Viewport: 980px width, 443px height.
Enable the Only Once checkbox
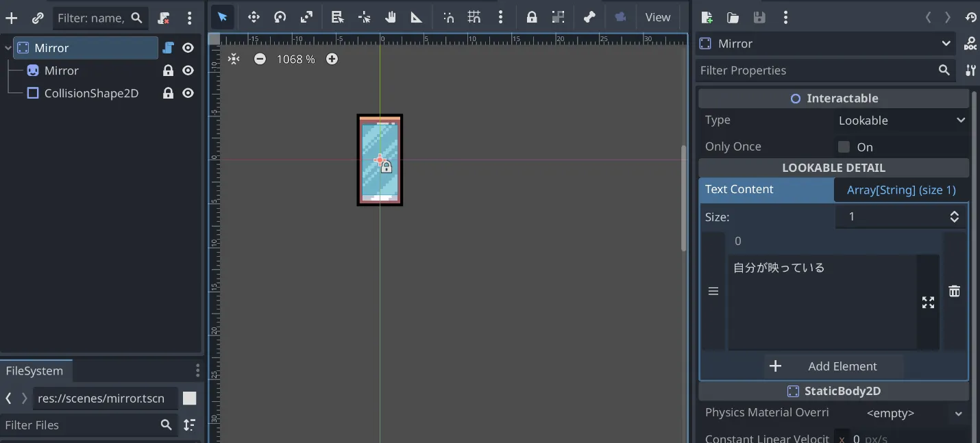(844, 147)
